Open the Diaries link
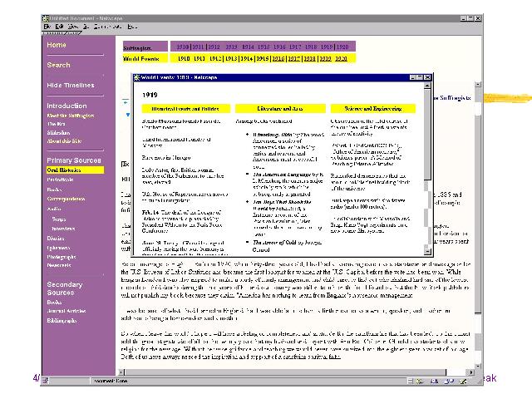The height and width of the screenshot is (399, 532). 56,239
